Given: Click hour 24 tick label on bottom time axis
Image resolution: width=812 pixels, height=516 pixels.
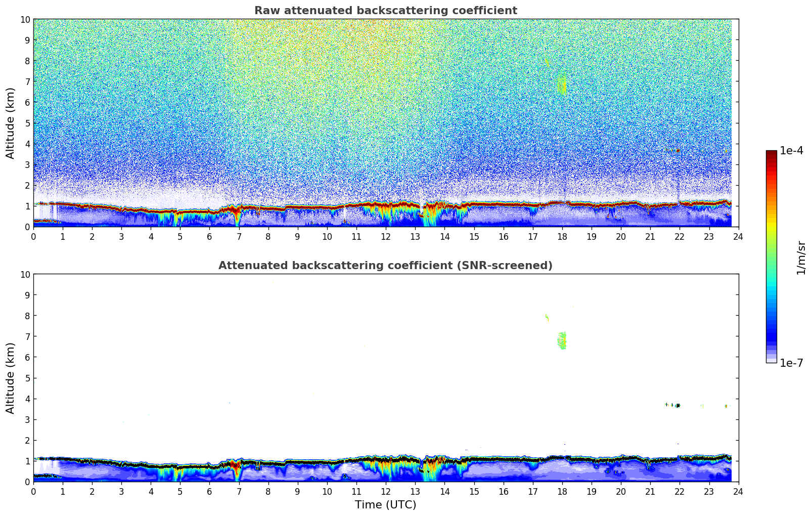Looking at the screenshot, I should coord(738,492).
